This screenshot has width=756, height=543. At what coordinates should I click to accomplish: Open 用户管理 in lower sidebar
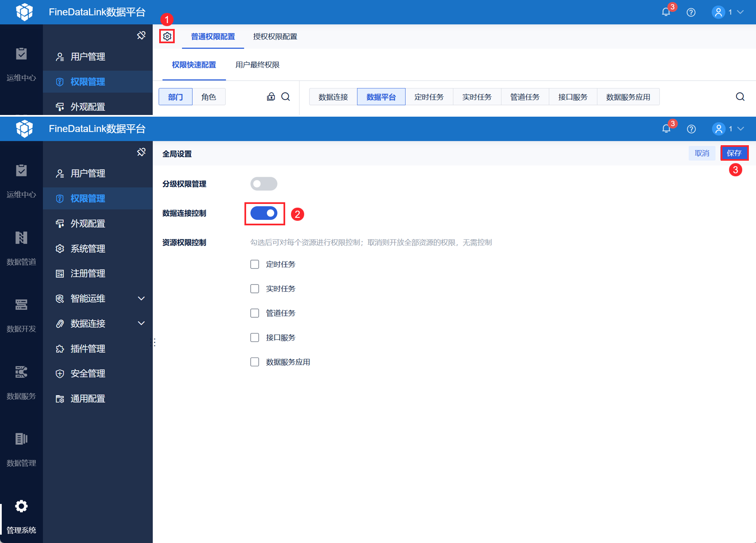pos(98,173)
